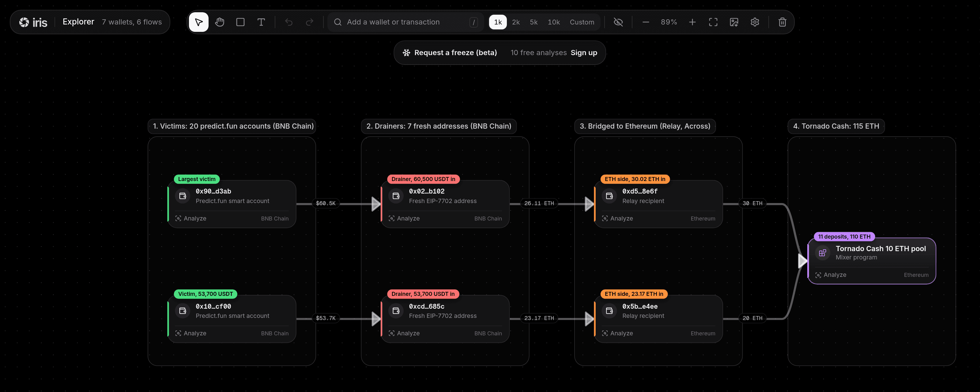Select the 2k threshold option

pyautogui.click(x=516, y=22)
